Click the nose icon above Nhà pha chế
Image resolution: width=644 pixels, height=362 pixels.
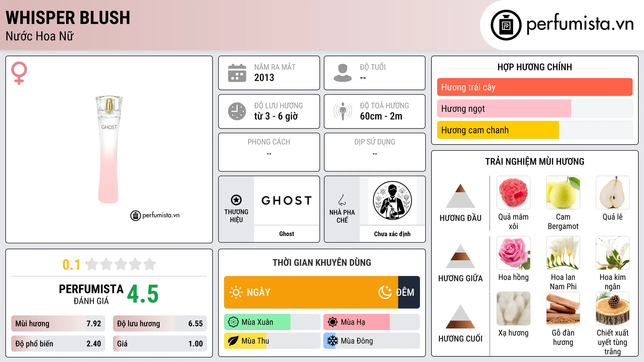[342, 200]
